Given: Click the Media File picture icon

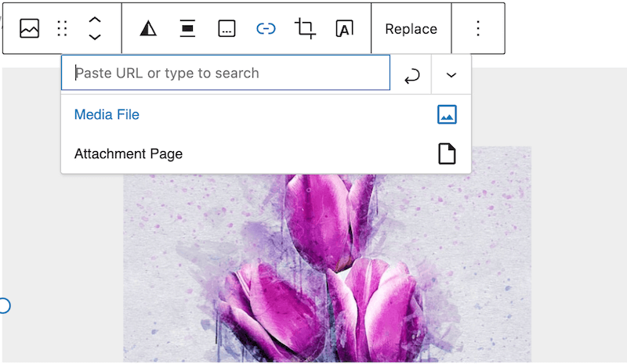Looking at the screenshot, I should click(x=447, y=114).
